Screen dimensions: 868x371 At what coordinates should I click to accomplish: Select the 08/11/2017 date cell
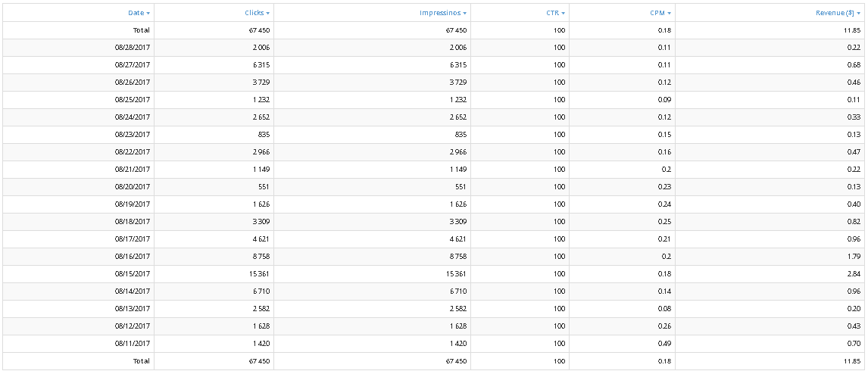133,344
